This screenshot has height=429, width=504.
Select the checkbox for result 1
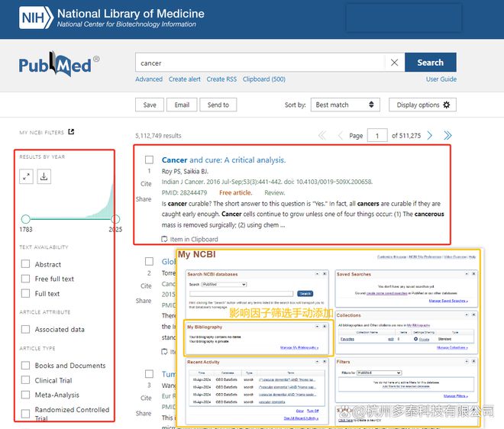(149, 160)
